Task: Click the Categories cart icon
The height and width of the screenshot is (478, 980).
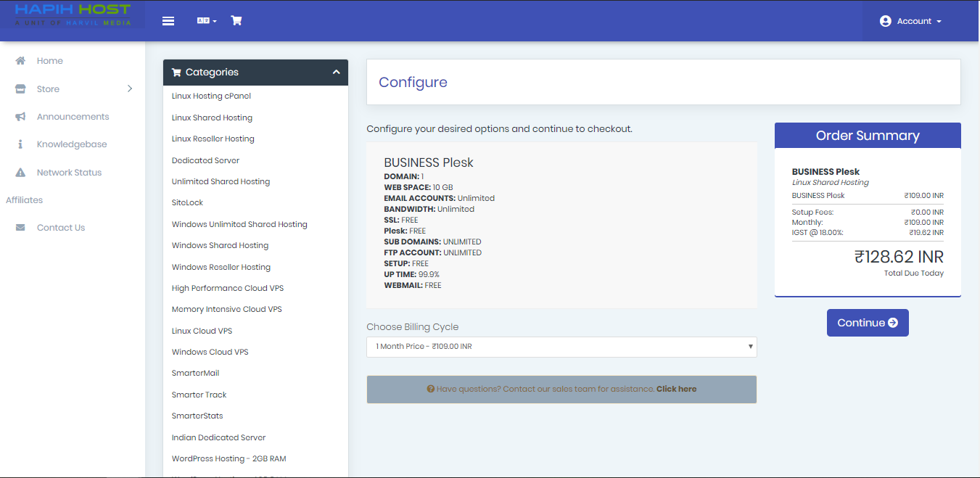Action: point(176,73)
